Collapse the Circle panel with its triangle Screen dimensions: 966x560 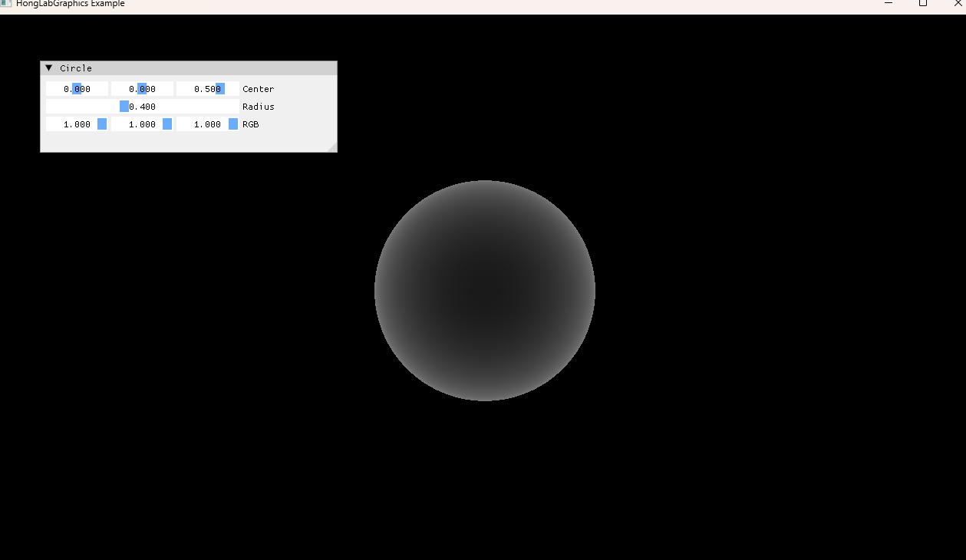tap(49, 68)
